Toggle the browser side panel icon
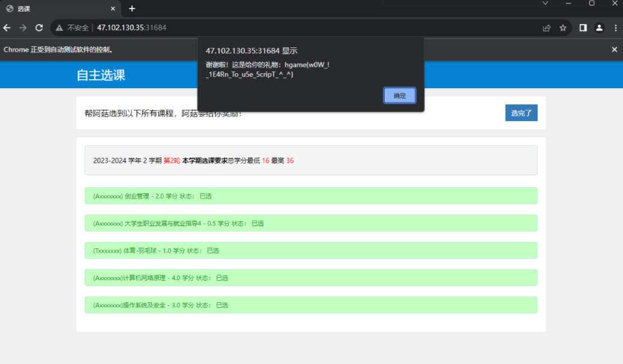Image resolution: width=623 pixels, height=364 pixels. [583, 28]
